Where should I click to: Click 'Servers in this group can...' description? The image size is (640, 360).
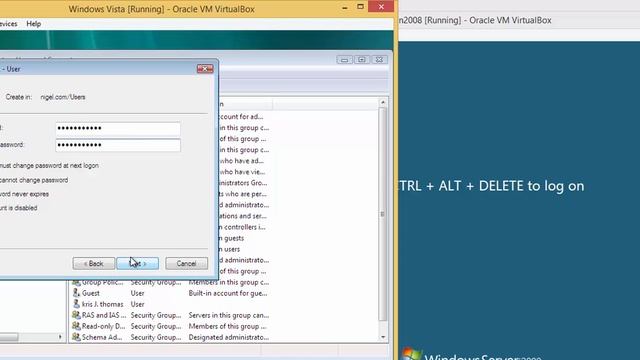[229, 315]
